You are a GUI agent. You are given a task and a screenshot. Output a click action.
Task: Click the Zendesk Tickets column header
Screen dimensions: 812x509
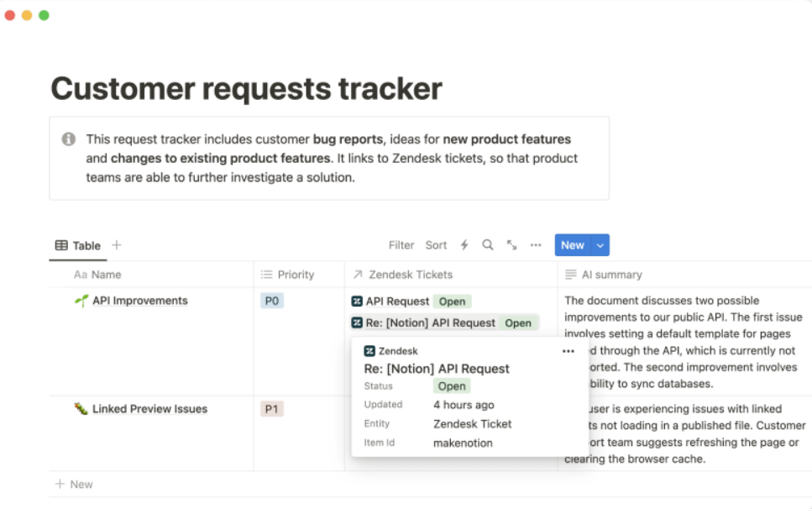tap(403, 275)
